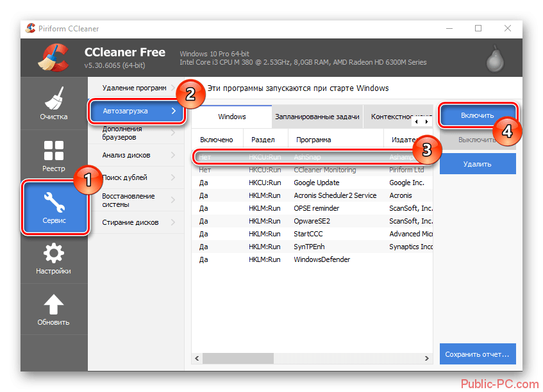Screen dimensions: 543x392
Task: Switch to Запланированные задачи tab
Action: click(317, 117)
